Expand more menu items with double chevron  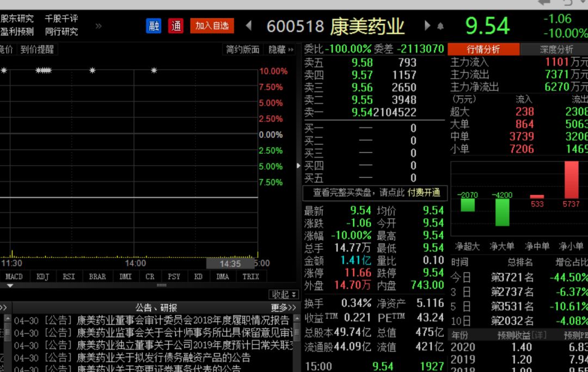98,26
